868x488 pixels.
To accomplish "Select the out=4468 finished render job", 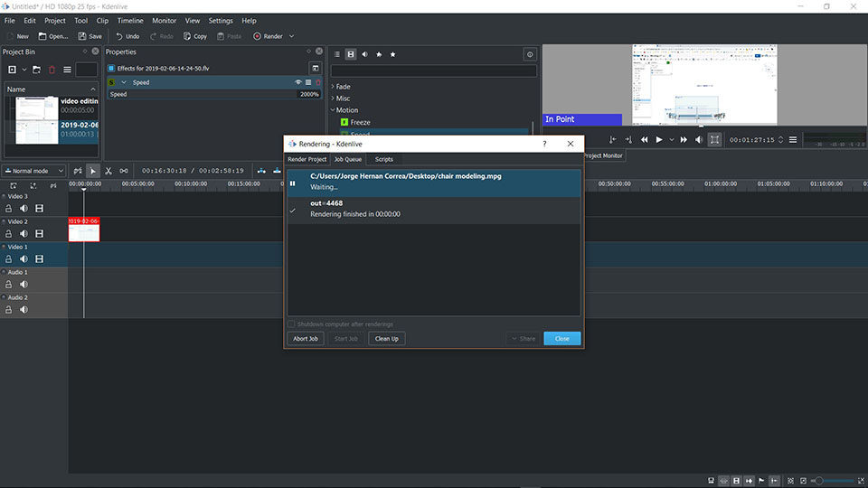I will 434,210.
